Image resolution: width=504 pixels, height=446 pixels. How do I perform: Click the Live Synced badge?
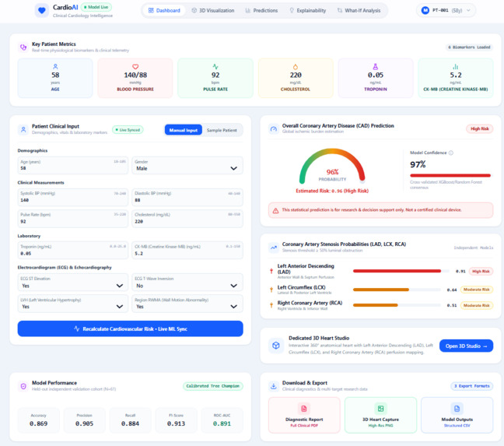pyautogui.click(x=128, y=129)
